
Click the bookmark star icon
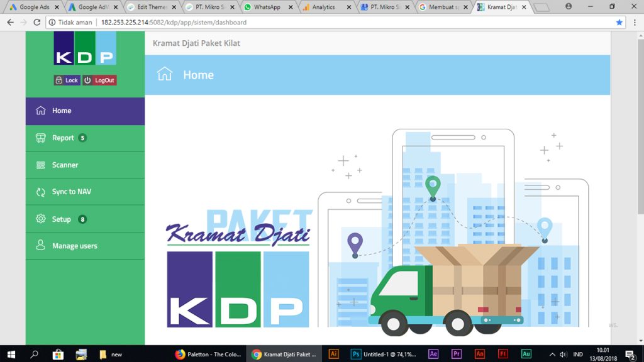pyautogui.click(x=619, y=22)
